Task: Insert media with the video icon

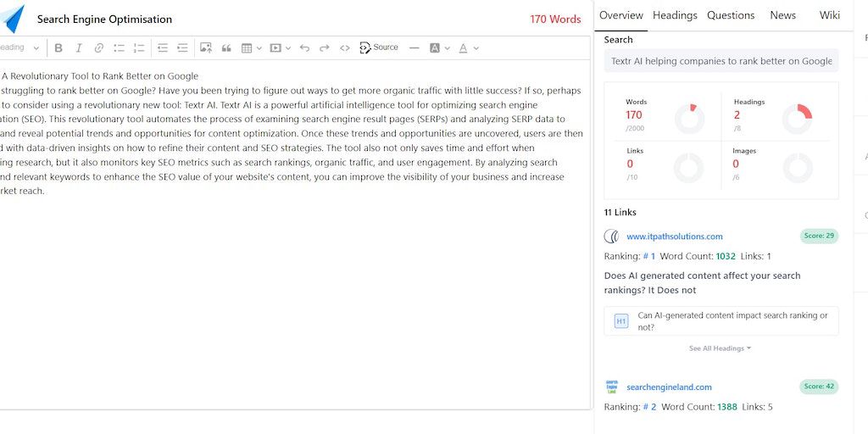Action: [275, 48]
